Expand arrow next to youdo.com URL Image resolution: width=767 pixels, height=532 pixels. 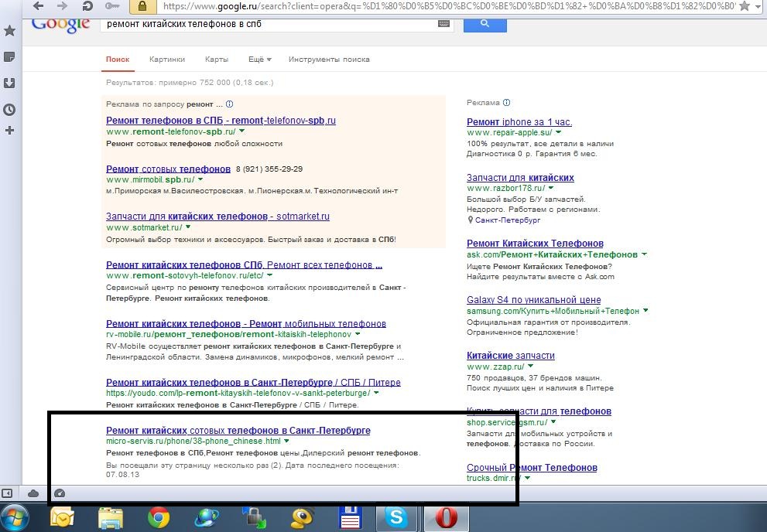(376, 393)
